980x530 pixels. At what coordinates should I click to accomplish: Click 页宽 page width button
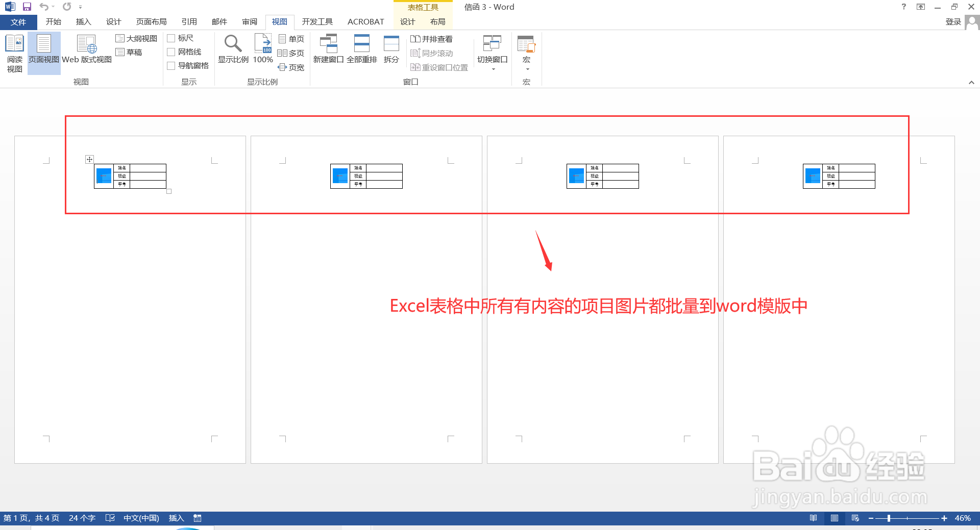291,67
